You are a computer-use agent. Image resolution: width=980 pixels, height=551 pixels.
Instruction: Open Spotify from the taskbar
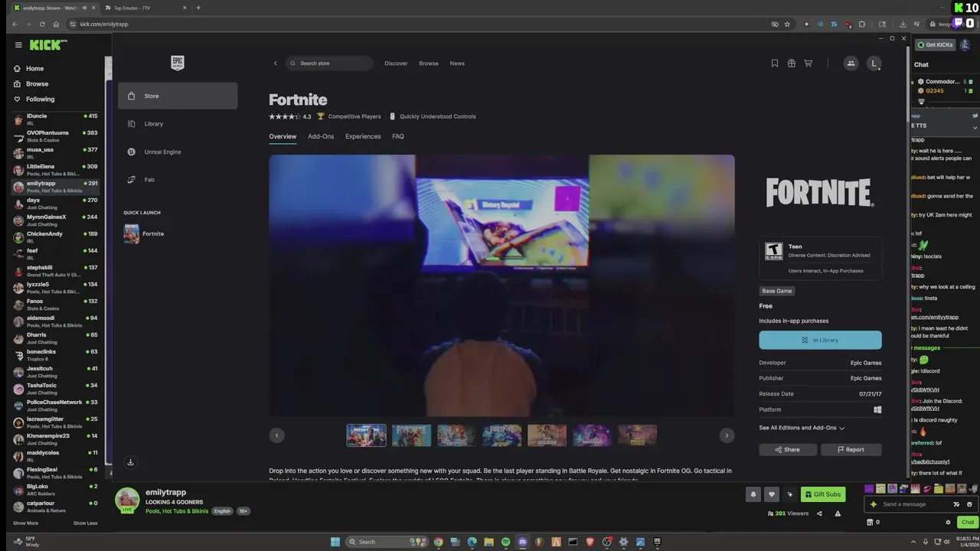[x=505, y=542]
